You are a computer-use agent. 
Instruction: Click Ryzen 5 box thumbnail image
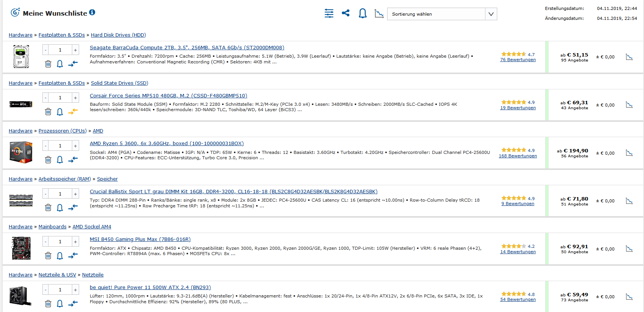click(21, 152)
